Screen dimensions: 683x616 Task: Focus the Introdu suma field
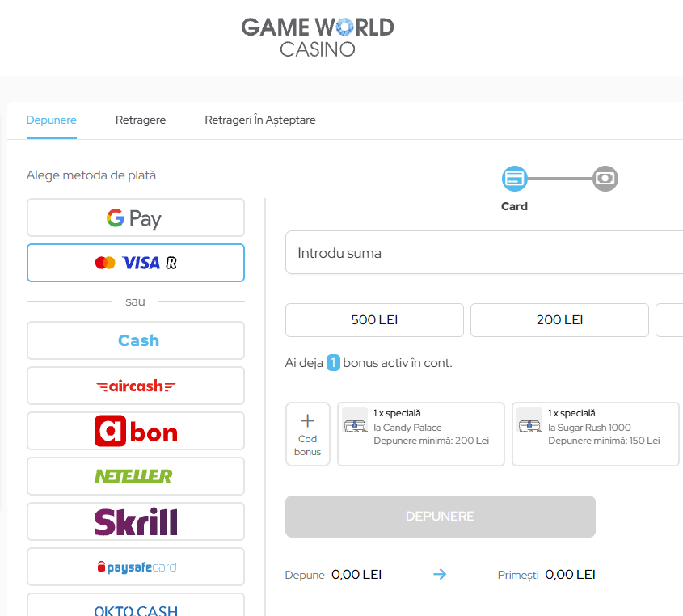[484, 253]
